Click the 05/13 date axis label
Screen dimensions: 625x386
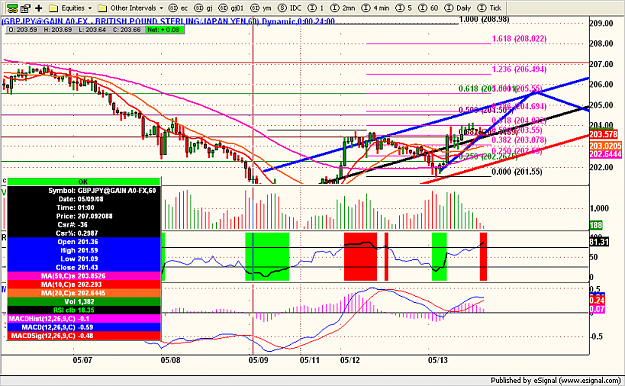pyautogui.click(x=438, y=360)
